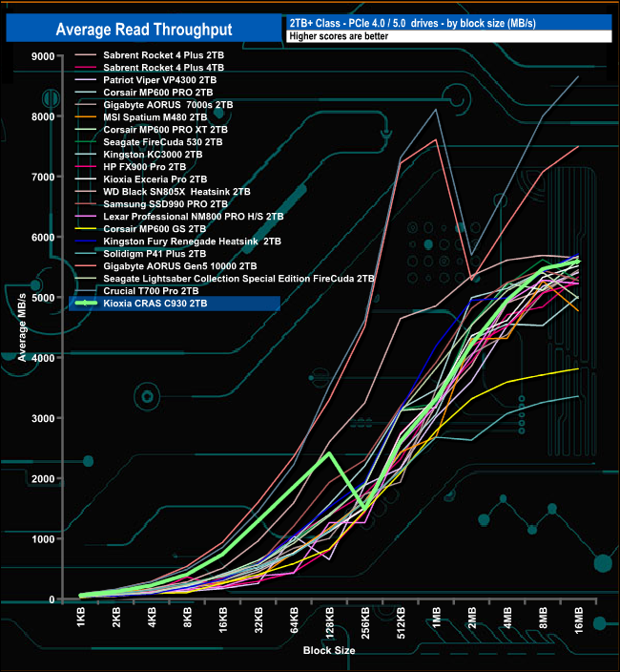Click pink line swatch beside HP FX900 Pro
Screen dimensions: 620x672
point(85,167)
